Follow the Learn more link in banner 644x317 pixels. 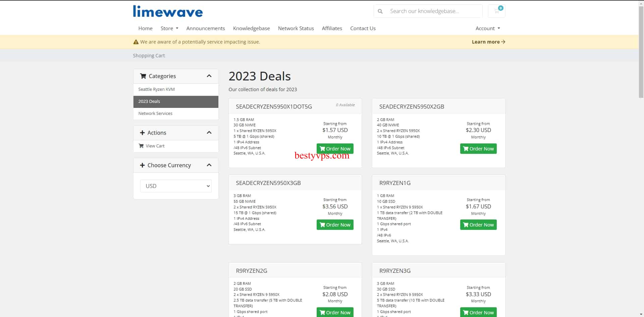pyautogui.click(x=488, y=42)
